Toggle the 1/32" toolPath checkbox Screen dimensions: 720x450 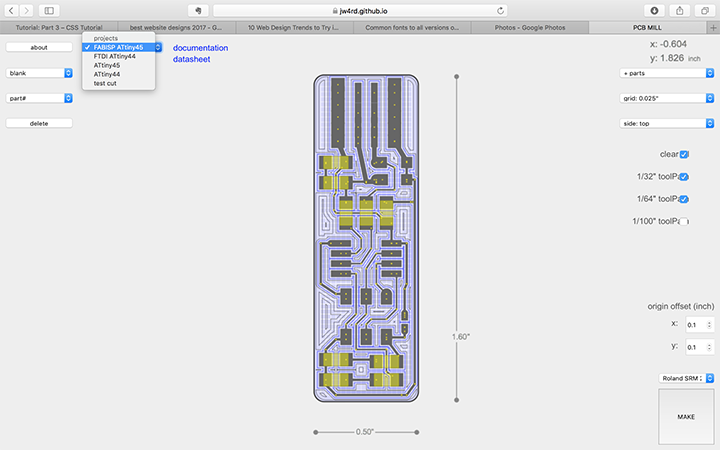click(x=684, y=177)
